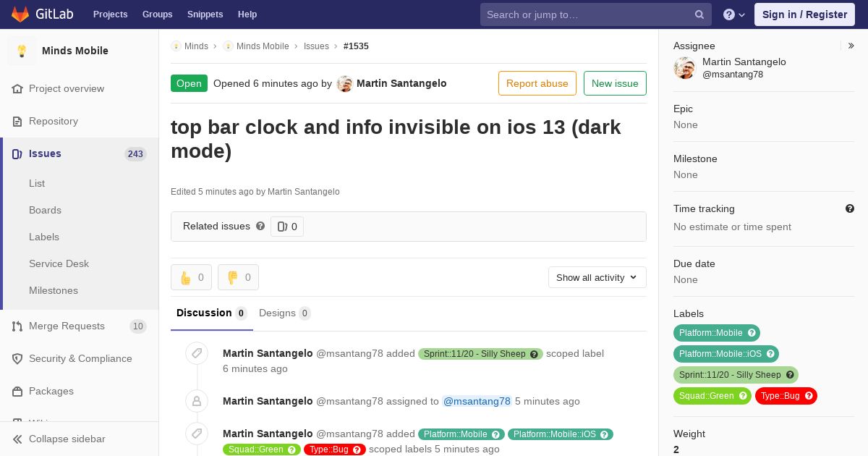Click Groups in top navigation
This screenshot has height=456, width=868.
[x=157, y=14]
